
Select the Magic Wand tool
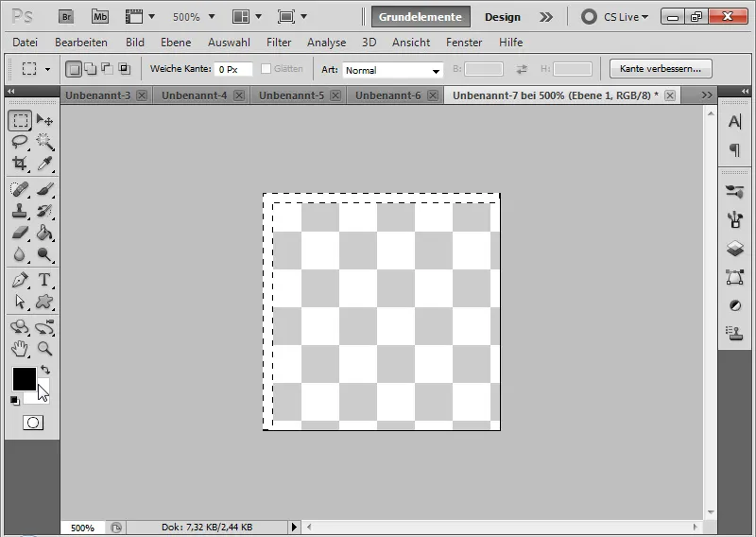[44, 142]
